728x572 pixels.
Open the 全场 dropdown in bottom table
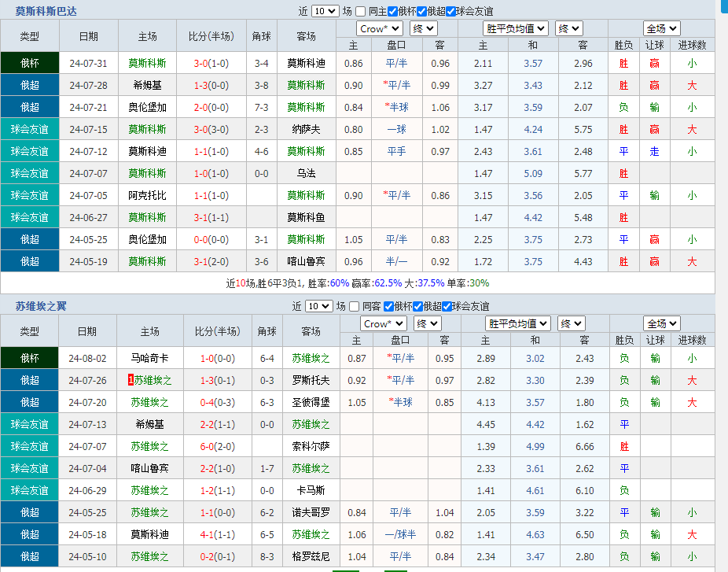[x=663, y=323]
